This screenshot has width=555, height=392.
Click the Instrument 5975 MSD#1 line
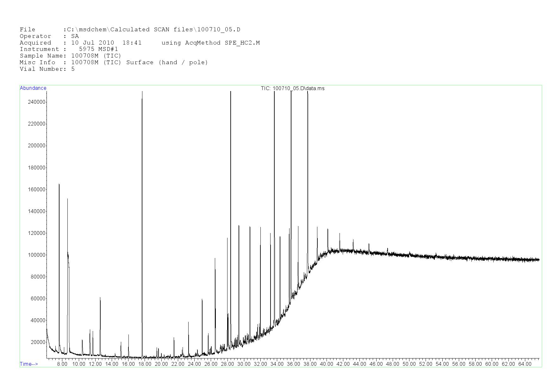69,49
